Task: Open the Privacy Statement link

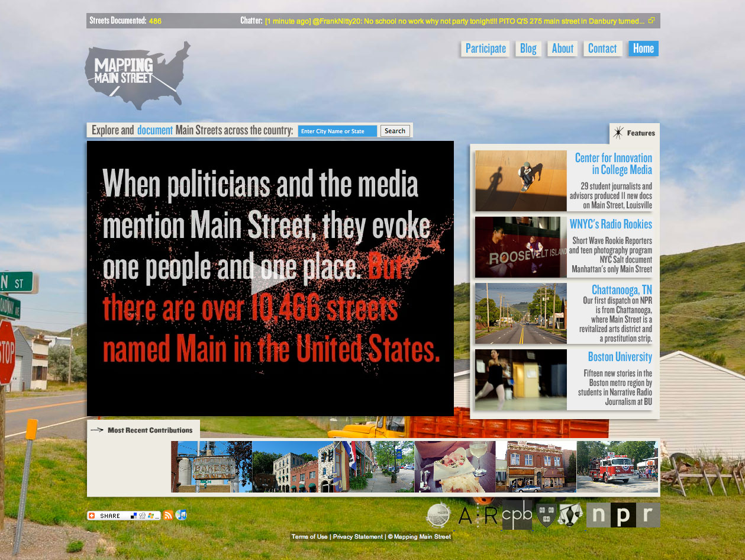Action: tap(358, 537)
